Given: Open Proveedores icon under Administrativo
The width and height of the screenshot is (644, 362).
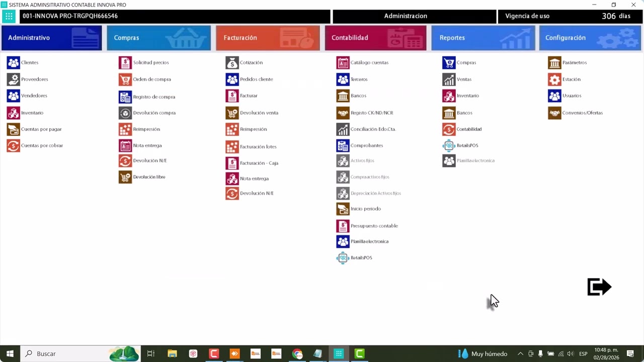Looking at the screenshot, I should [x=14, y=79].
